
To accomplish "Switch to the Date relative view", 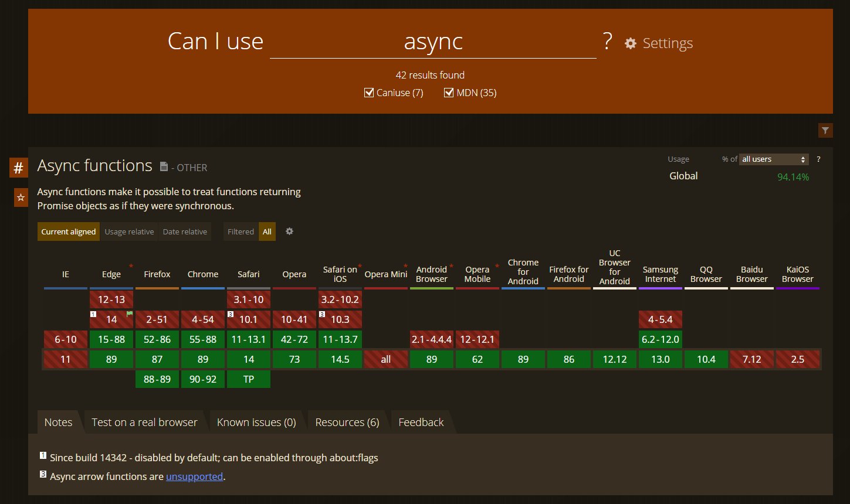I will pos(185,231).
